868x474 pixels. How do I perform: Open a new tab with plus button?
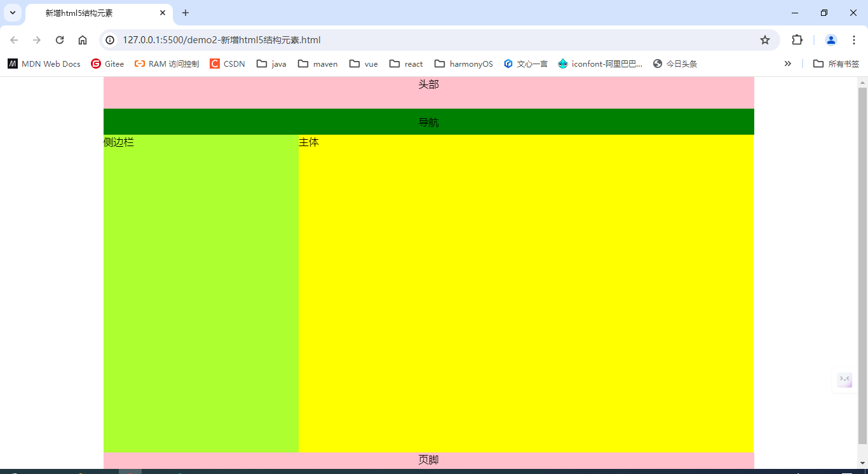tap(186, 13)
